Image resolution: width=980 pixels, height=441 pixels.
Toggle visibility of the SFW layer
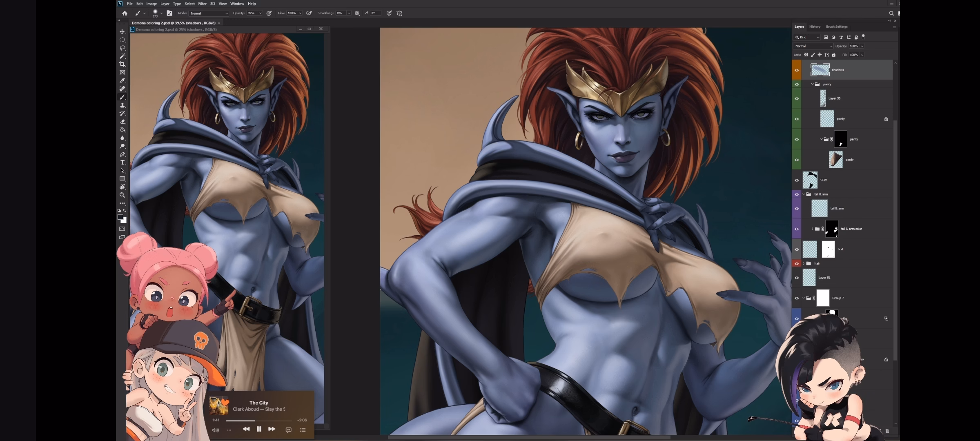tap(796, 180)
